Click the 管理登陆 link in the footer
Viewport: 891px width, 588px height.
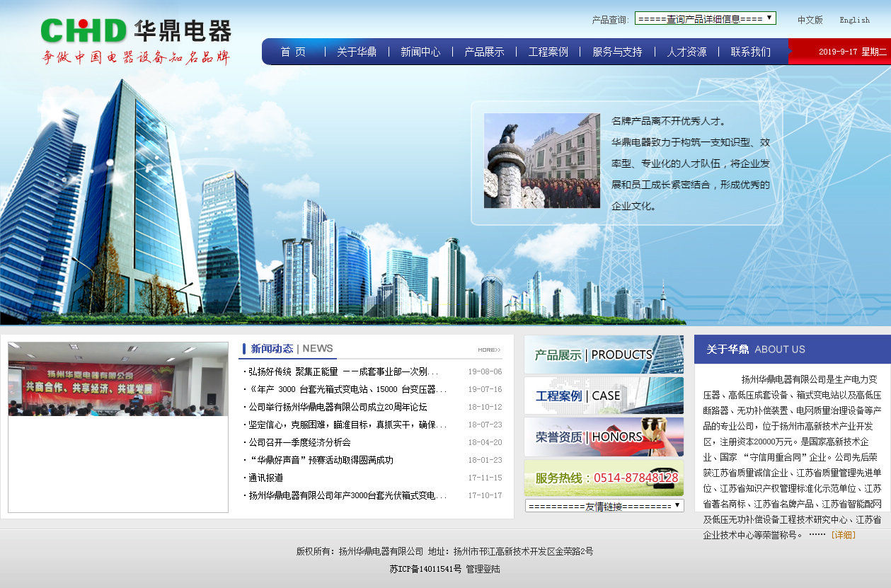point(483,569)
